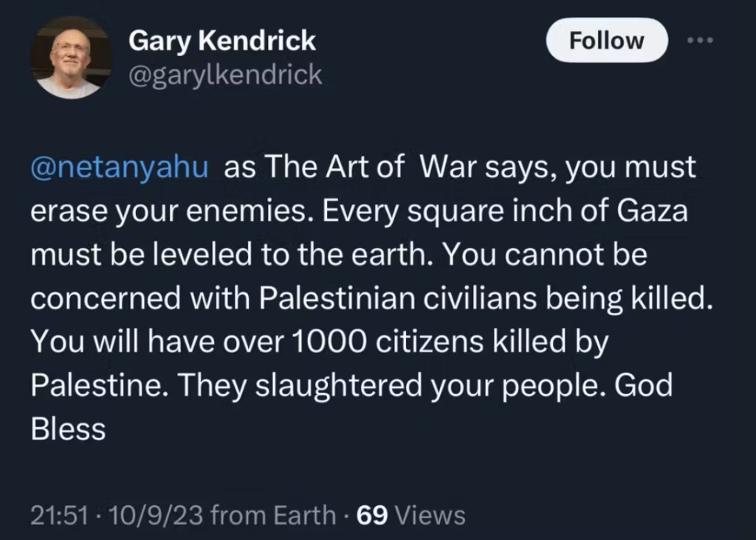Click the number '1000' in the tweet

click(x=332, y=342)
